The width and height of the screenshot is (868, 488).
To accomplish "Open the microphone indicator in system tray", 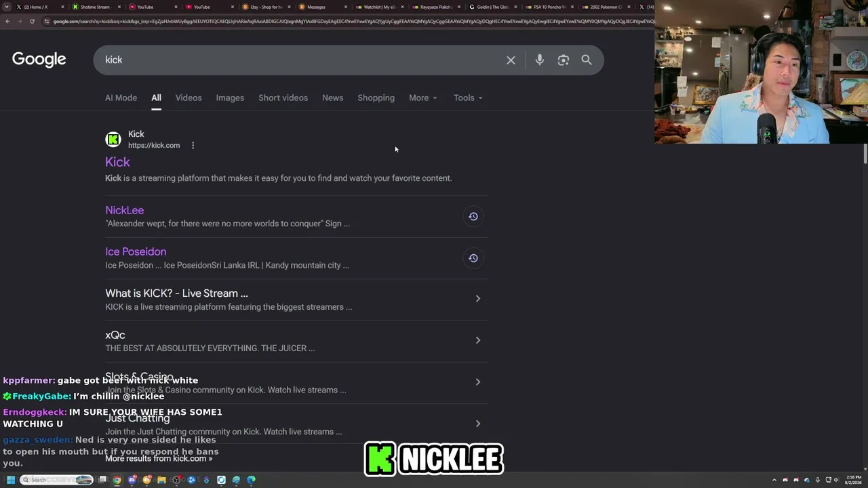I will (817, 480).
